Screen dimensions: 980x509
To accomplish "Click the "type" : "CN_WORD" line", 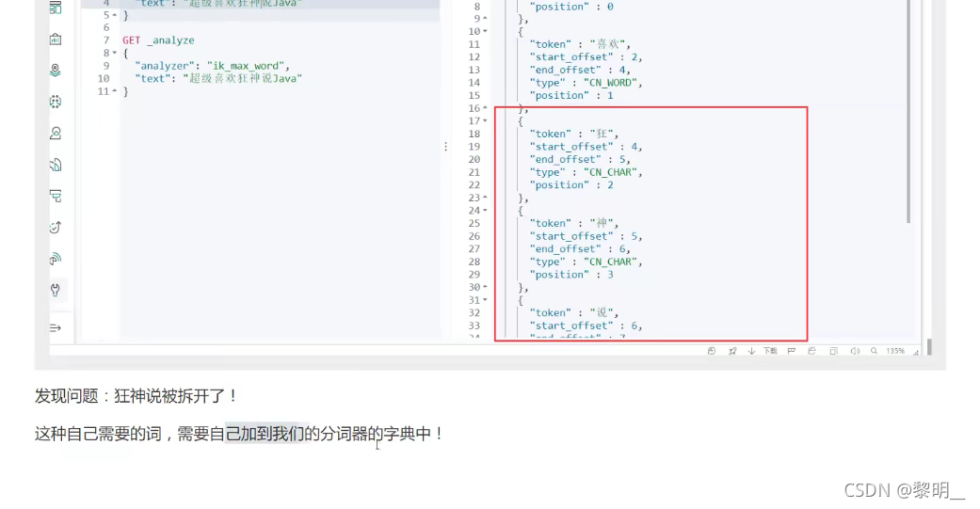I will [x=586, y=83].
